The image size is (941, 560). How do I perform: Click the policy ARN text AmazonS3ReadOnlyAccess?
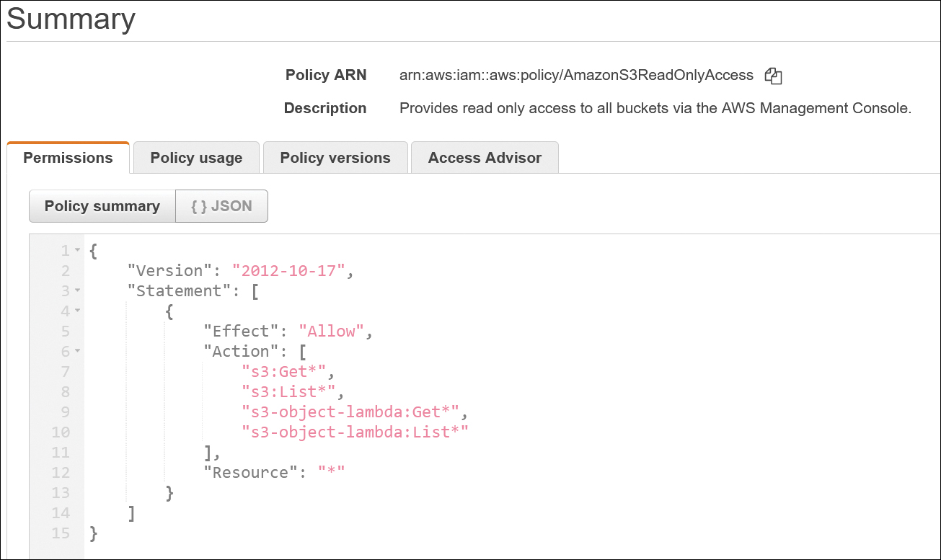click(576, 75)
